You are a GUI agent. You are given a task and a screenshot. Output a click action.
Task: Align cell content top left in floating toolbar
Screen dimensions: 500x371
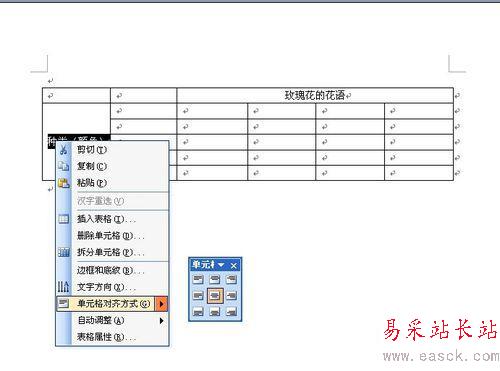tap(198, 279)
